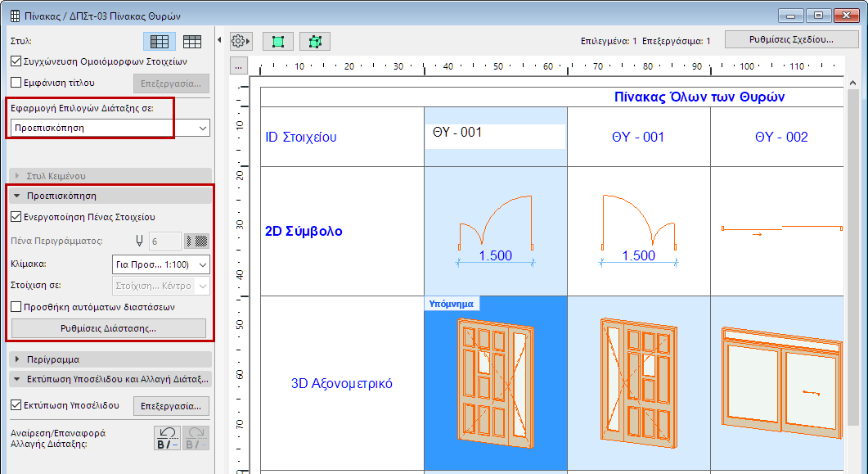Select the second table style layout icon

coord(192,41)
